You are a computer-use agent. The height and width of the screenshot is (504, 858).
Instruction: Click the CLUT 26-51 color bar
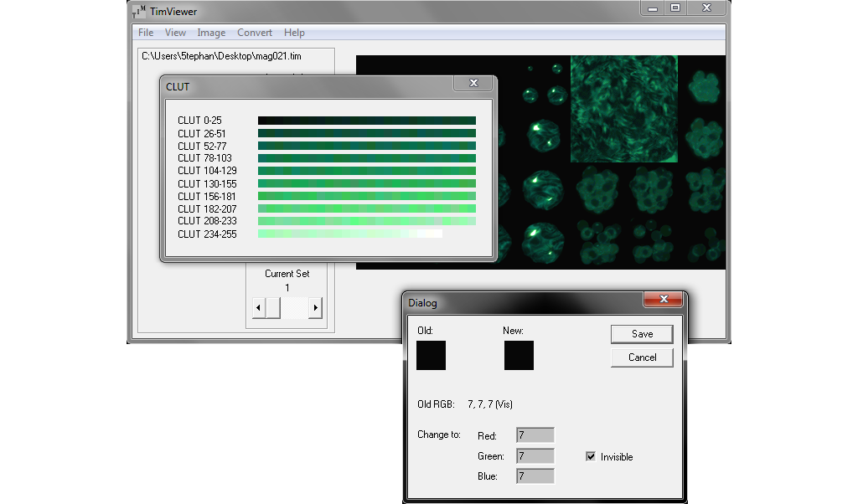coord(367,133)
